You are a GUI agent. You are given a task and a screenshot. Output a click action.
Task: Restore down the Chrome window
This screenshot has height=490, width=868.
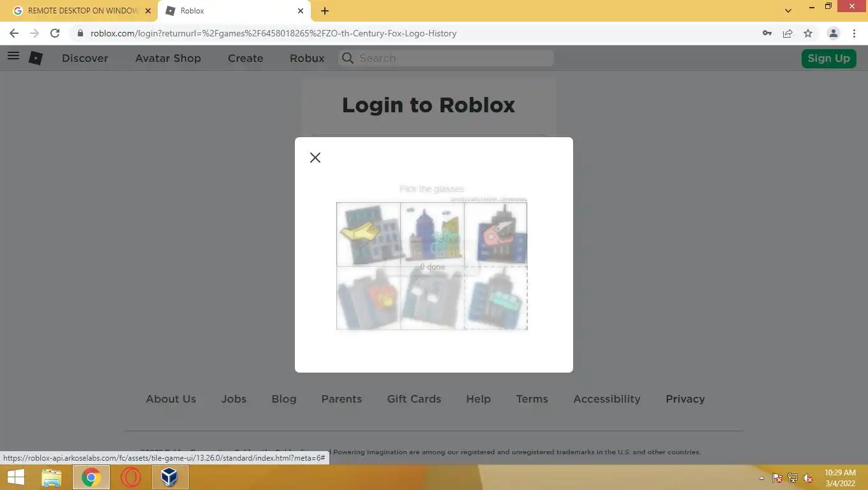tap(828, 6)
